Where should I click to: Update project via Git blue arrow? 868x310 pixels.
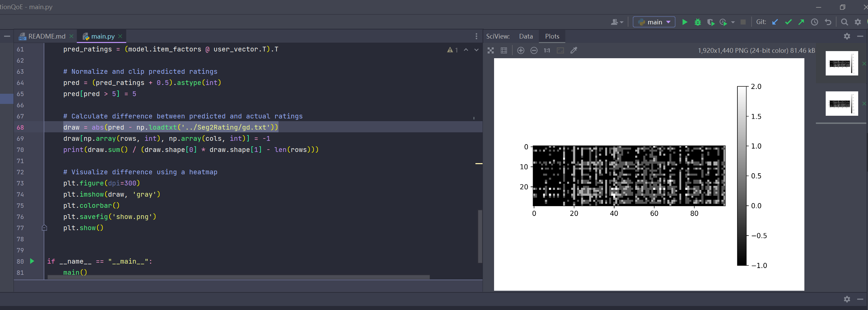pos(775,22)
